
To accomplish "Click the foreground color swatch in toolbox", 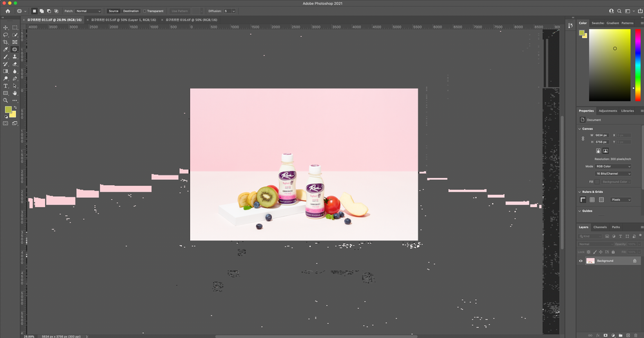I will point(8,110).
